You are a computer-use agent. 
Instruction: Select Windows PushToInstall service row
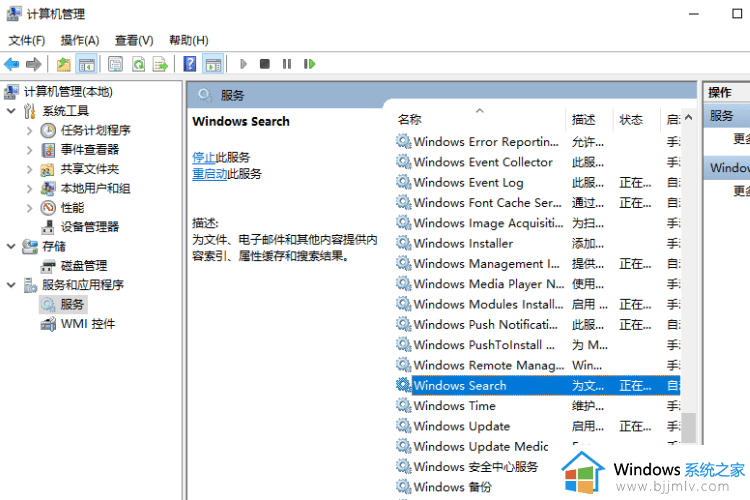538,345
